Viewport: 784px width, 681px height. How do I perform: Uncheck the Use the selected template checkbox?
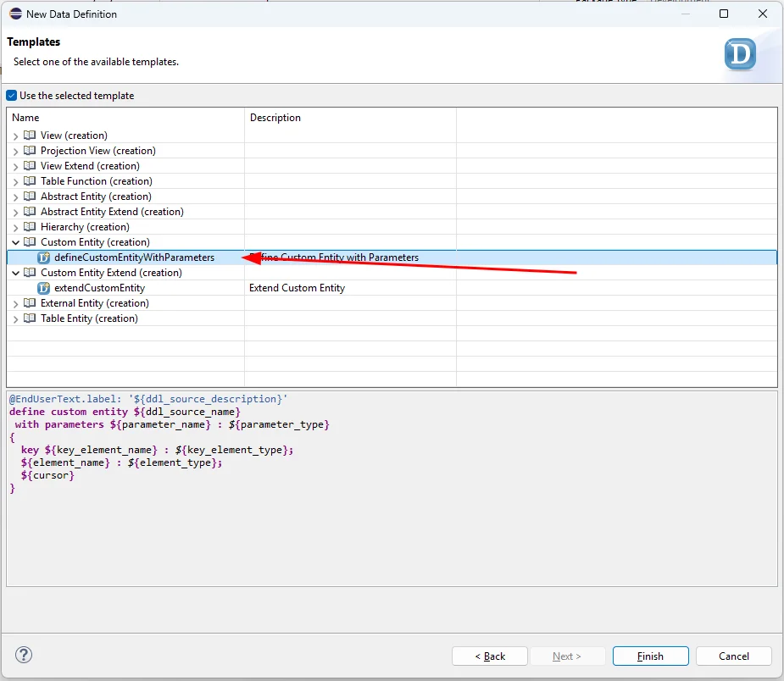[x=12, y=96]
